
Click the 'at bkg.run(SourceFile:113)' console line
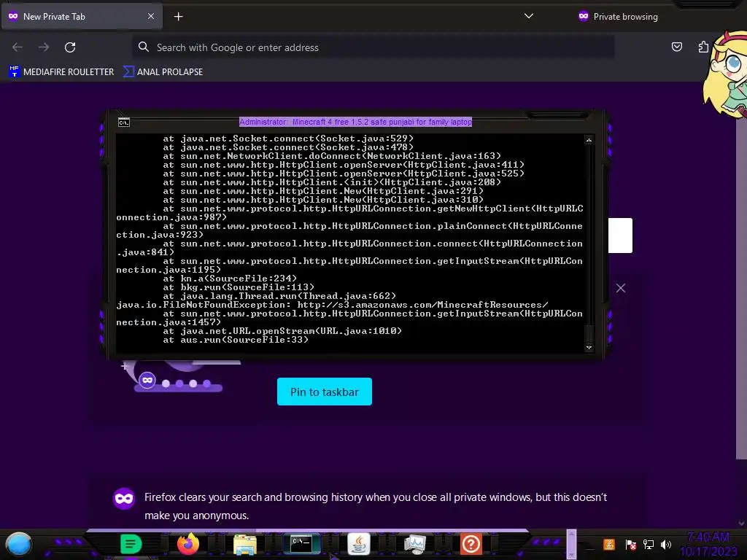[239, 287]
